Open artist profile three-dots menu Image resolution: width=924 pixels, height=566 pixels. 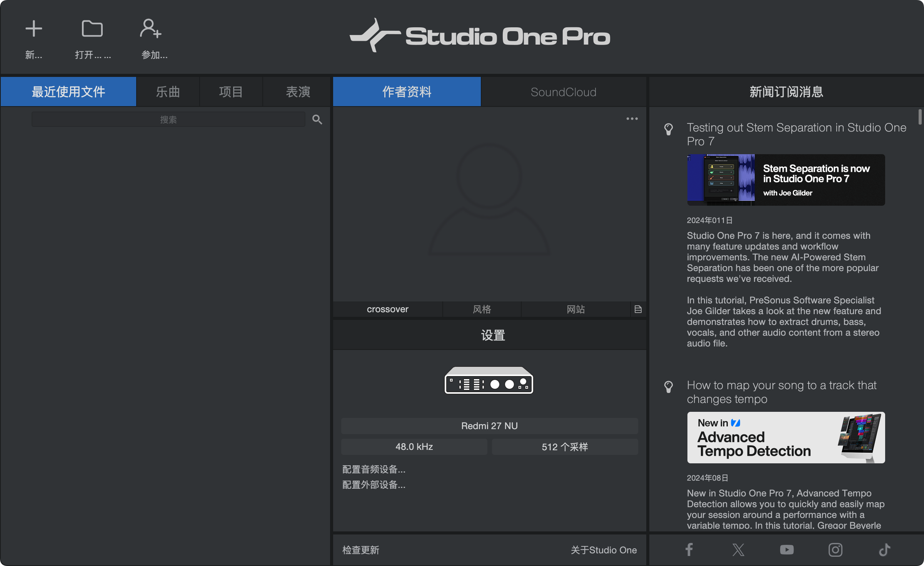[x=632, y=119]
